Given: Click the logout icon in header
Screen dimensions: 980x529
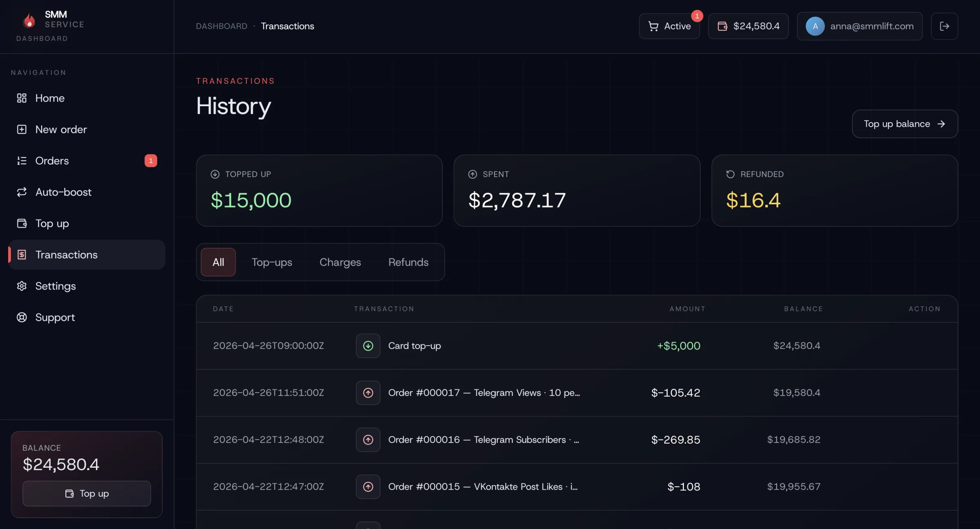Looking at the screenshot, I should (944, 26).
